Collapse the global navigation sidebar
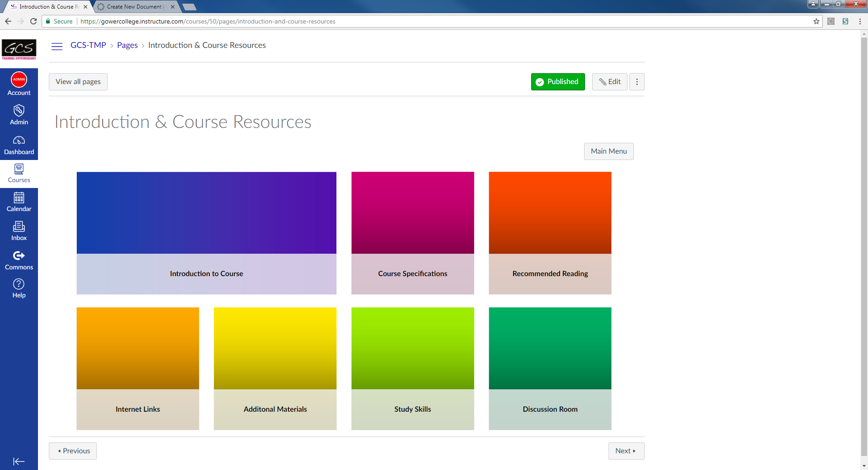The height and width of the screenshot is (470, 868). 19,461
